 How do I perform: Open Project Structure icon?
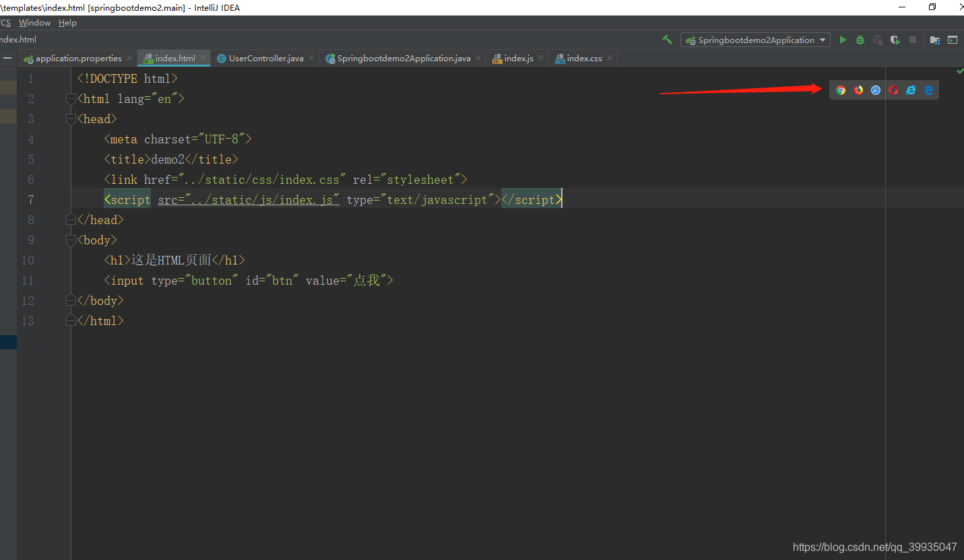(x=935, y=40)
